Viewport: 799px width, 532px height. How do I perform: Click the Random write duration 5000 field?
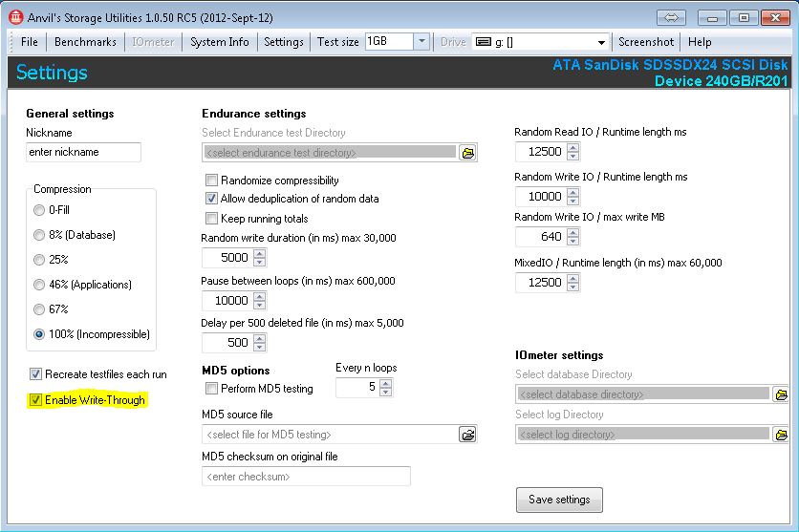(x=227, y=258)
